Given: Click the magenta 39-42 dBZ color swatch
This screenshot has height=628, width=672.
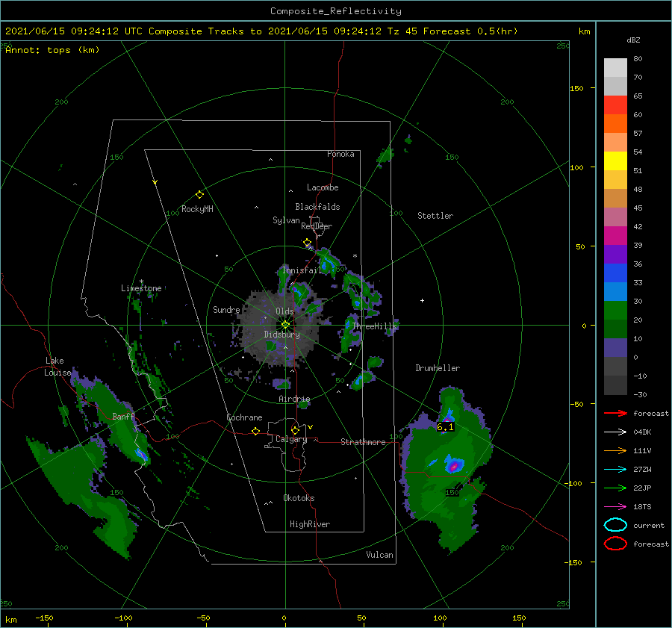Looking at the screenshot, I should click(x=615, y=235).
